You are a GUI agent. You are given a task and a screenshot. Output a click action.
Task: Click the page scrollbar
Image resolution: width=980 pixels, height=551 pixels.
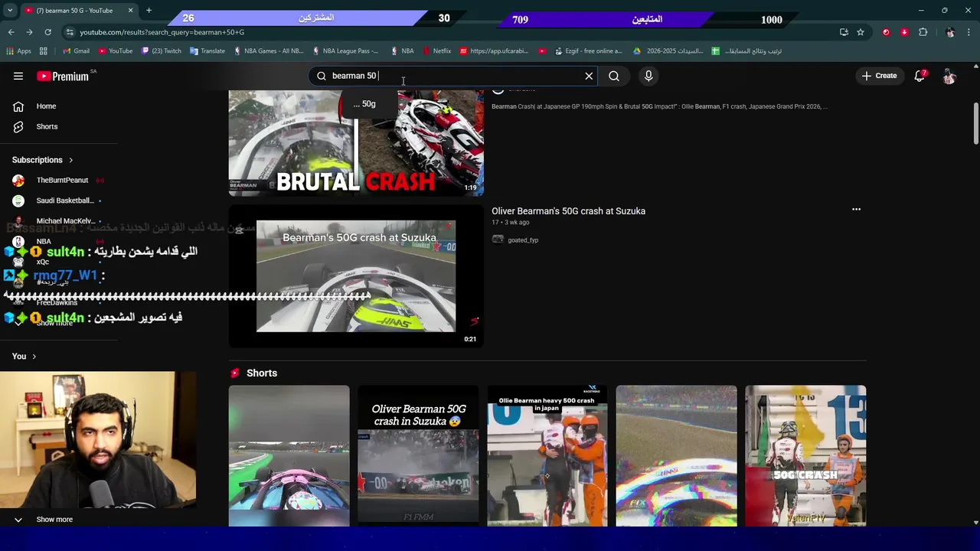click(x=976, y=122)
